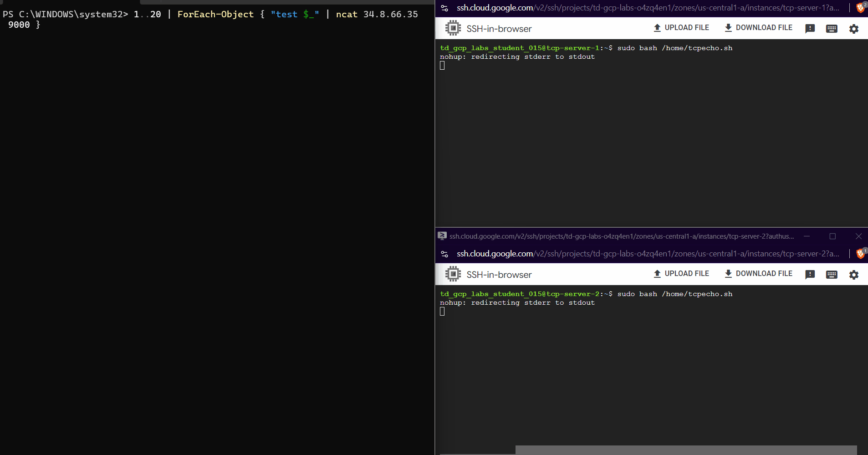Screen dimensions: 868x455
Task: Click DOWNLOAD FILE in tcp-server-2 window
Action: click(758, 274)
